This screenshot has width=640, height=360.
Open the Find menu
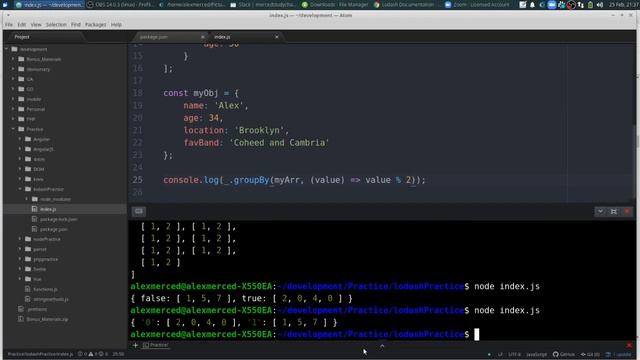click(76, 24)
